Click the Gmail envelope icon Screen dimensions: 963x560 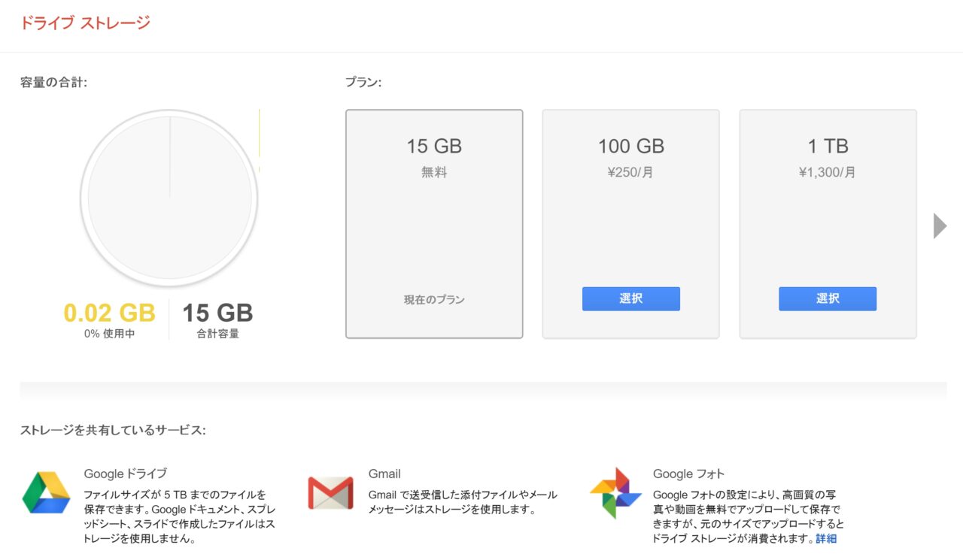tap(330, 493)
